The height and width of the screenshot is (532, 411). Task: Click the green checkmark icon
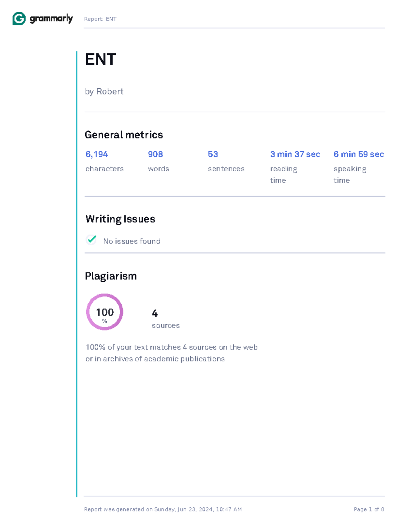pos(91,240)
